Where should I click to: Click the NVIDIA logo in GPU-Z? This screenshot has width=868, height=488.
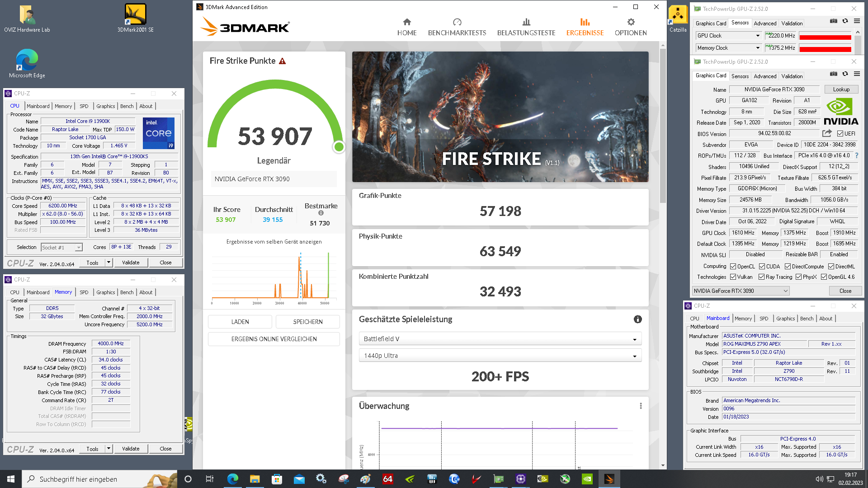tap(841, 112)
